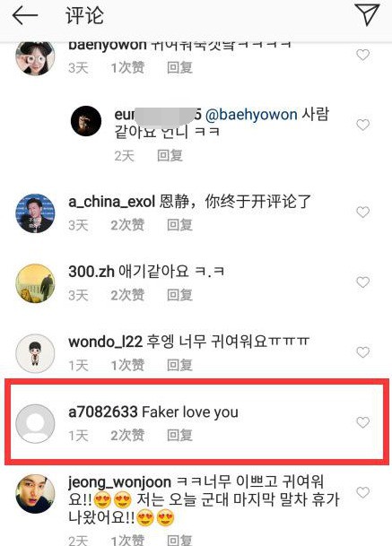Like the @baehyowon reply heart
Viewport: 392px width, 546px height.
coord(362,125)
